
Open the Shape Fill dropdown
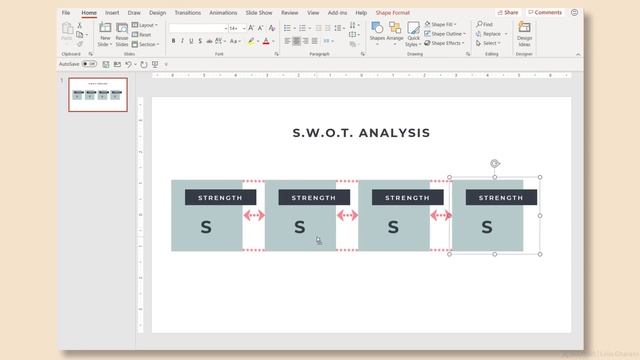point(440,24)
